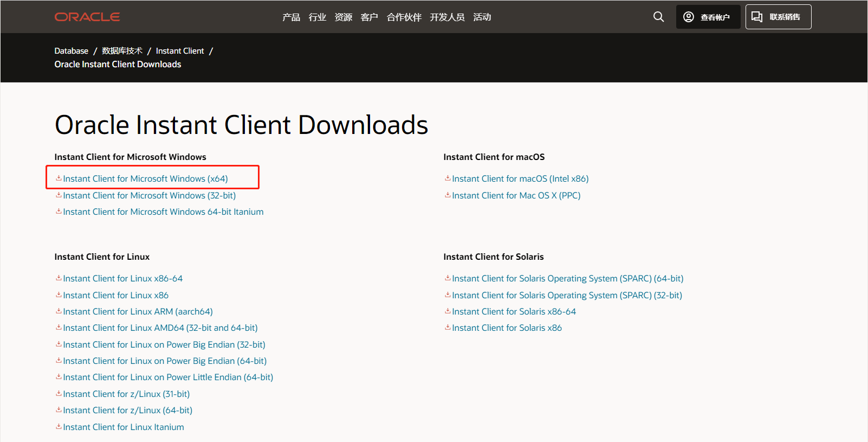This screenshot has width=868, height=442.
Task: Select the Instant Client for Solaris heading
Action: click(494, 257)
